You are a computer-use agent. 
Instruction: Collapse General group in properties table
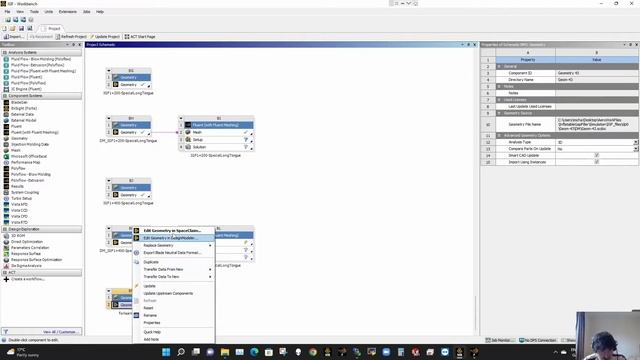point(499,66)
